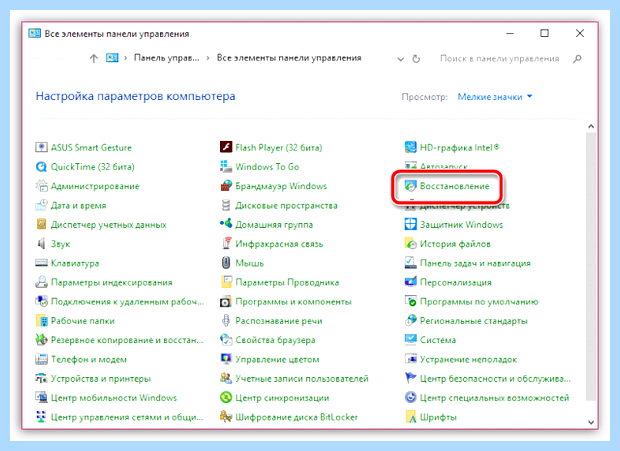The image size is (620, 451).
Task: Click the scrollbar down arrow
Action: (x=591, y=422)
